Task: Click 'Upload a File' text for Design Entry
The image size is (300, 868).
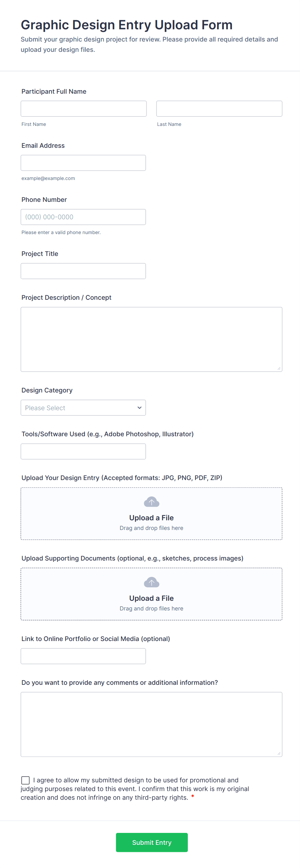Action: point(151,518)
